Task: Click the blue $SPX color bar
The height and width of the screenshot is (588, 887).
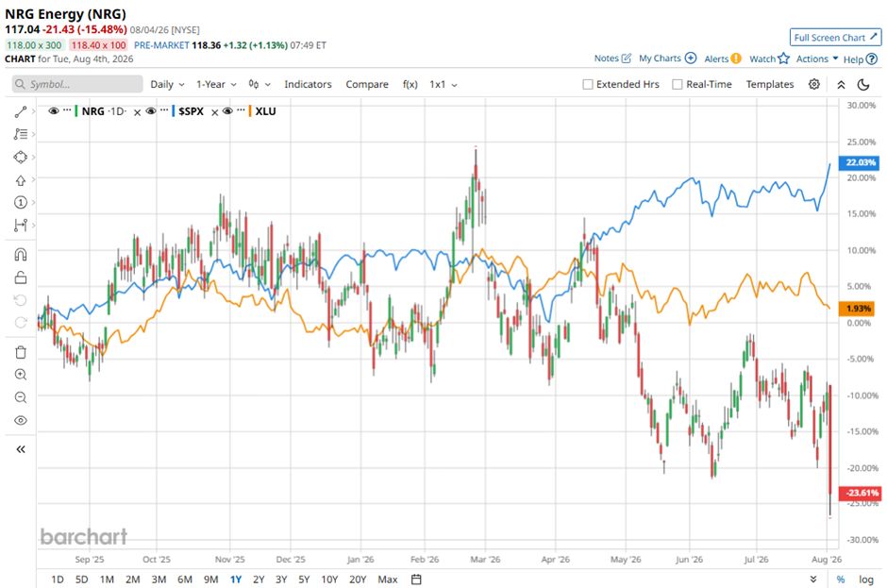Action: tap(173, 111)
